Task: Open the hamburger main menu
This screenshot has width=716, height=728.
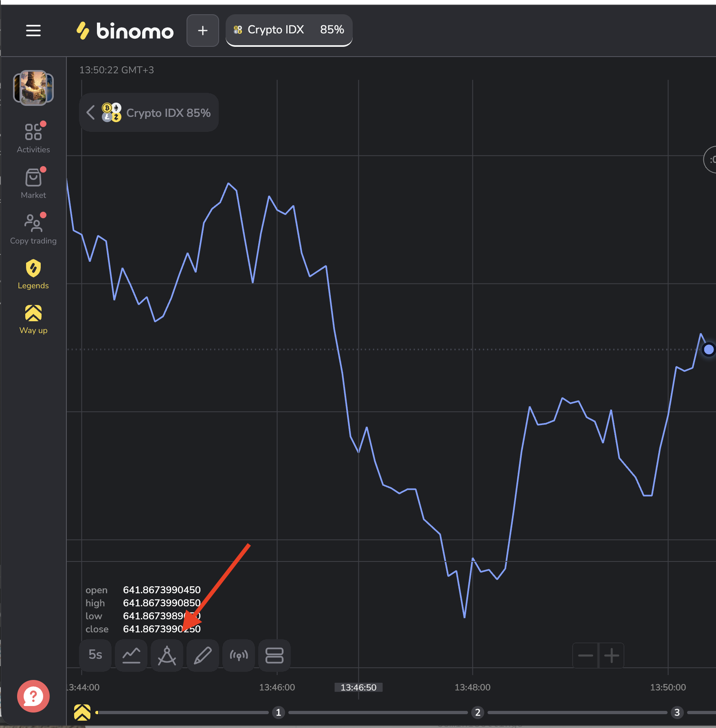Action: click(x=33, y=31)
